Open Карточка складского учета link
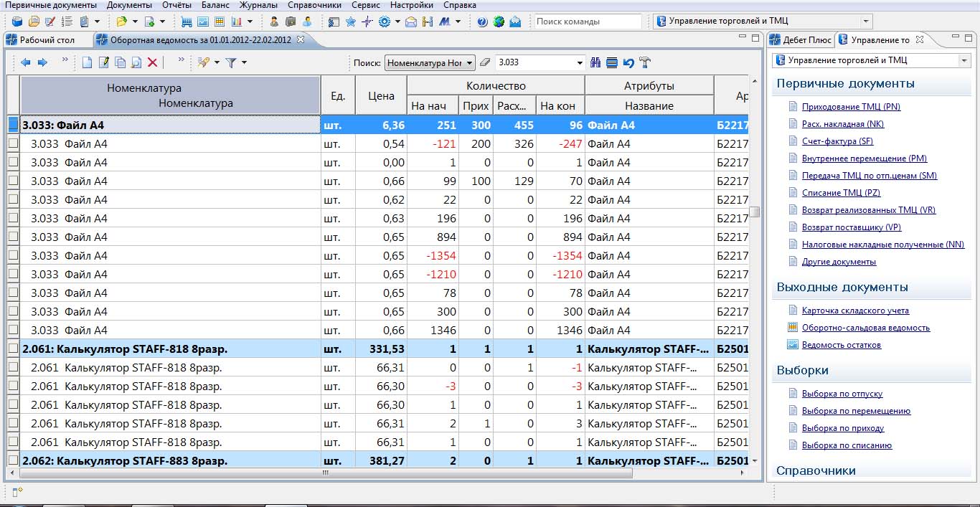The height and width of the screenshot is (507, 980). [855, 311]
